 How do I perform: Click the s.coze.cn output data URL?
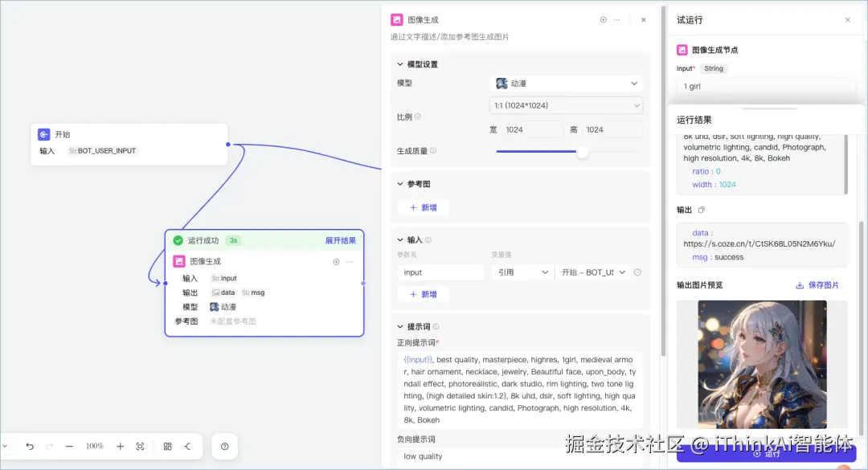[759, 243]
